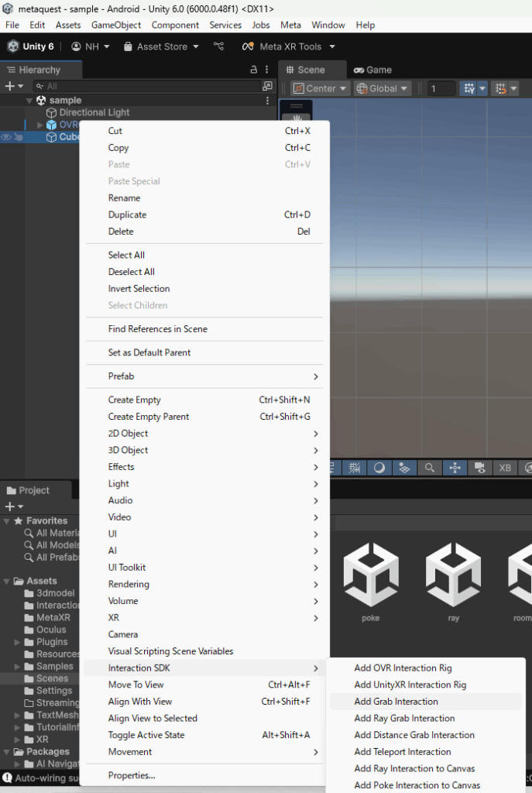Click Create Empty in the context menu
The width and height of the screenshot is (532, 793).
pos(204,400)
